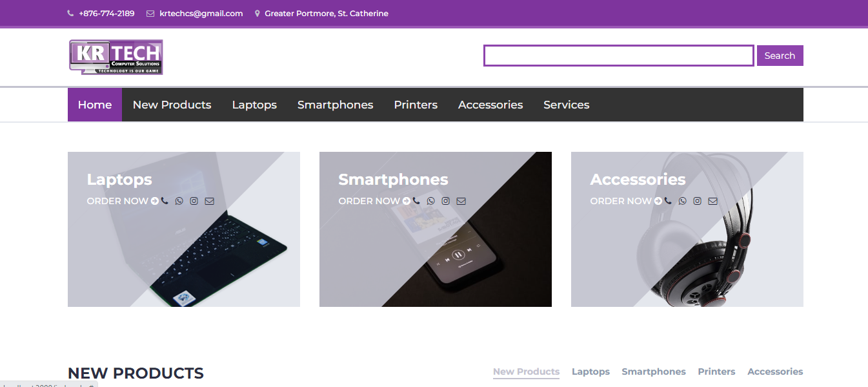Click the phone icon under Accessories

pyautogui.click(x=668, y=201)
